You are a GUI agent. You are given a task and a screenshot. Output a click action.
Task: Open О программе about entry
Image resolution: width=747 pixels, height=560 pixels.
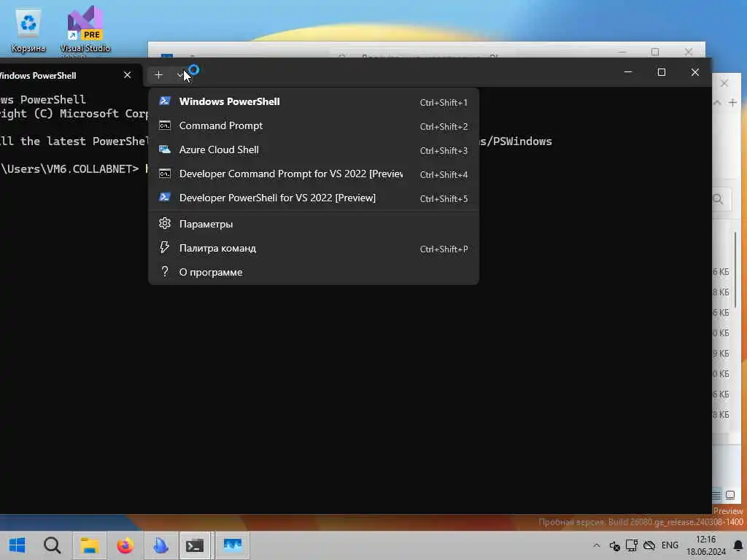[x=314, y=272]
